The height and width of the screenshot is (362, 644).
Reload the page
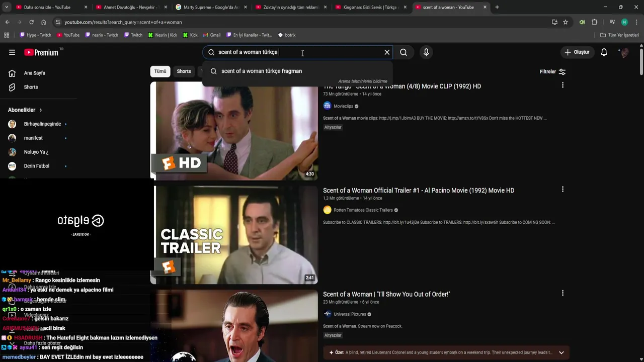pyautogui.click(x=31, y=22)
